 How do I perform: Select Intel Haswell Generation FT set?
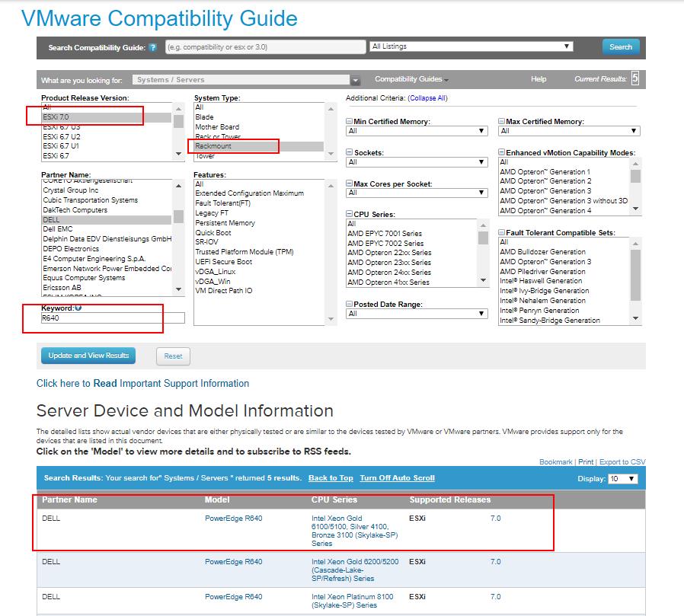click(564, 281)
